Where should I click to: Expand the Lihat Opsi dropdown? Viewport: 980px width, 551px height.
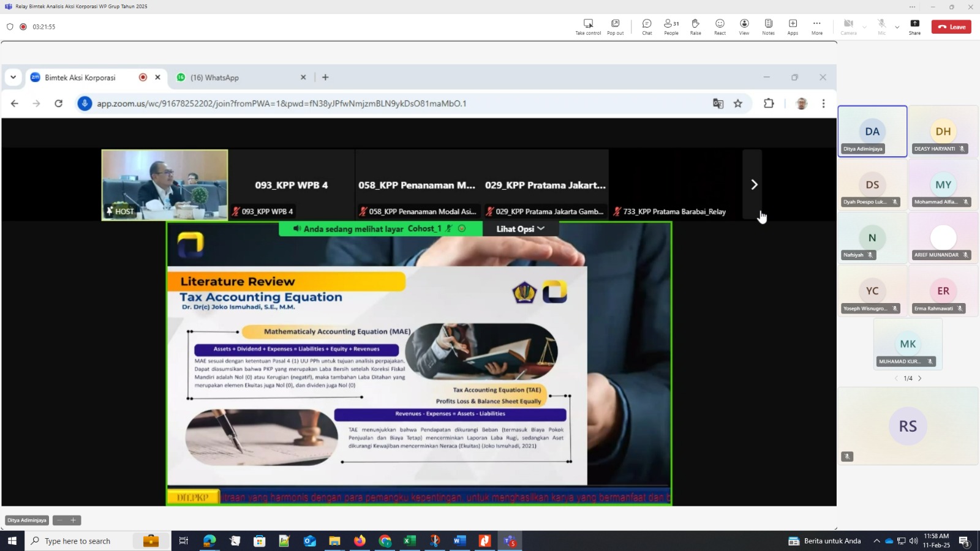pyautogui.click(x=520, y=229)
